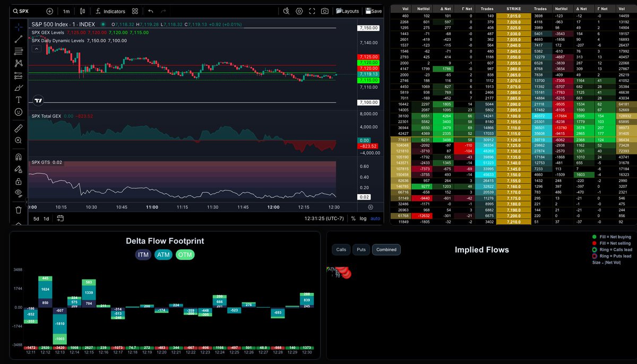
Task: Click the ATM legend swatch in Delta Flow
Action: point(163,255)
